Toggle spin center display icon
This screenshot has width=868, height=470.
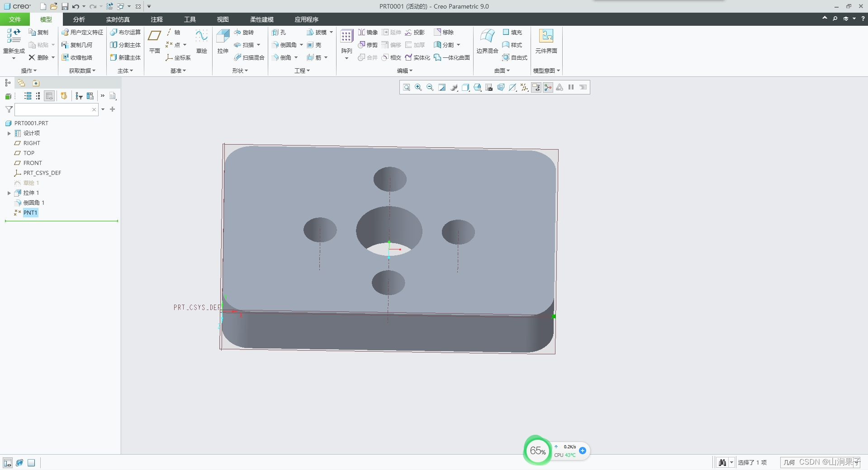(x=548, y=88)
